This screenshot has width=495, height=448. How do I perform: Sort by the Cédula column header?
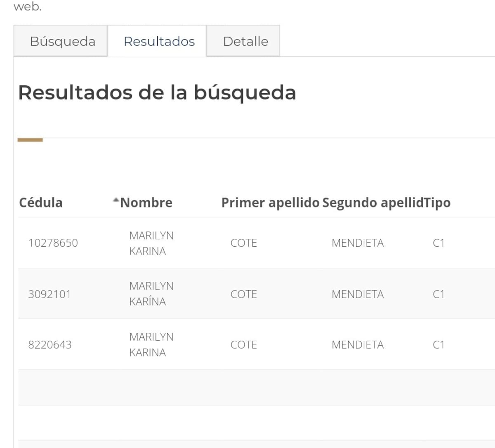click(x=41, y=203)
